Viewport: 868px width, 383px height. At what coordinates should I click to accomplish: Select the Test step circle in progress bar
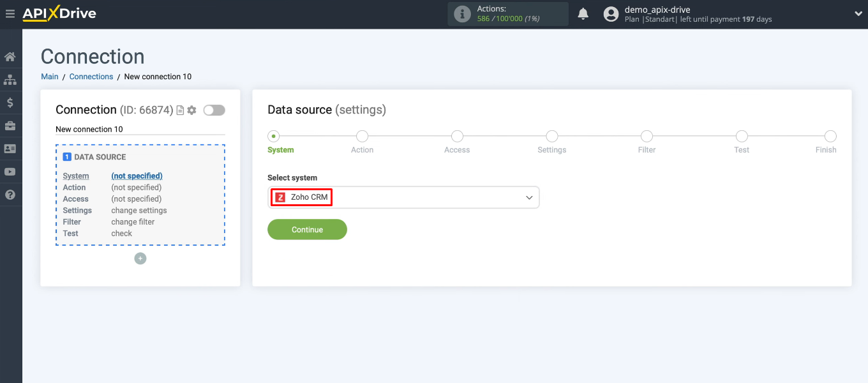(741, 136)
